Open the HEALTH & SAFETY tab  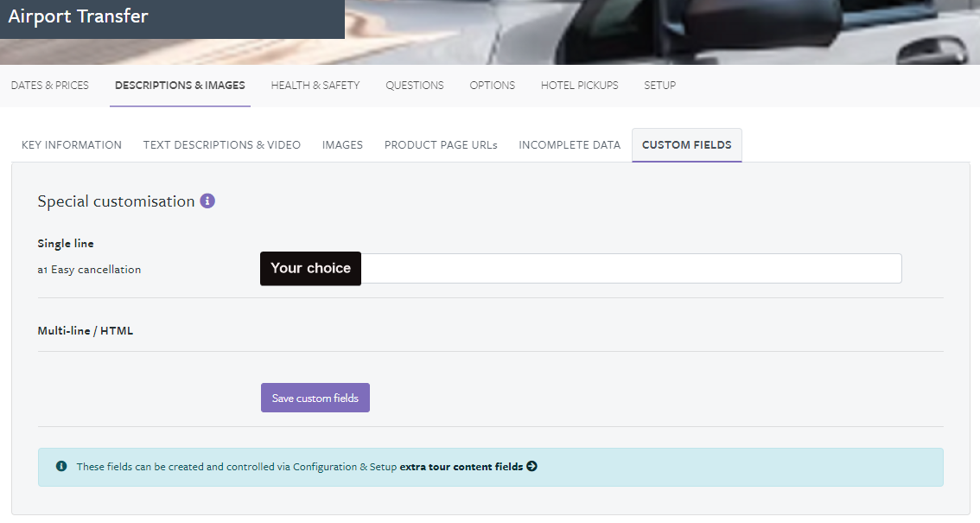point(315,85)
